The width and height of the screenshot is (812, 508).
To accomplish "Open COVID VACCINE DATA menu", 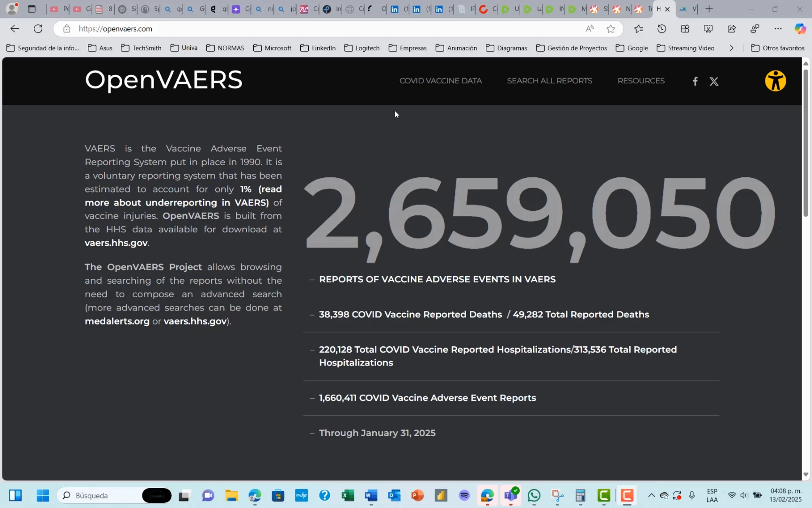I will point(440,81).
